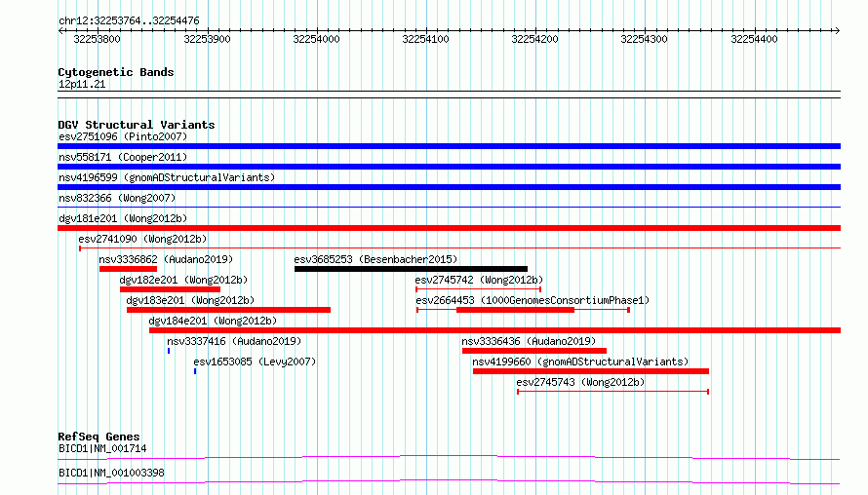The image size is (868, 495).
Task: Click dgv184e201 (Wong2012b) label
Action: [x=213, y=321]
